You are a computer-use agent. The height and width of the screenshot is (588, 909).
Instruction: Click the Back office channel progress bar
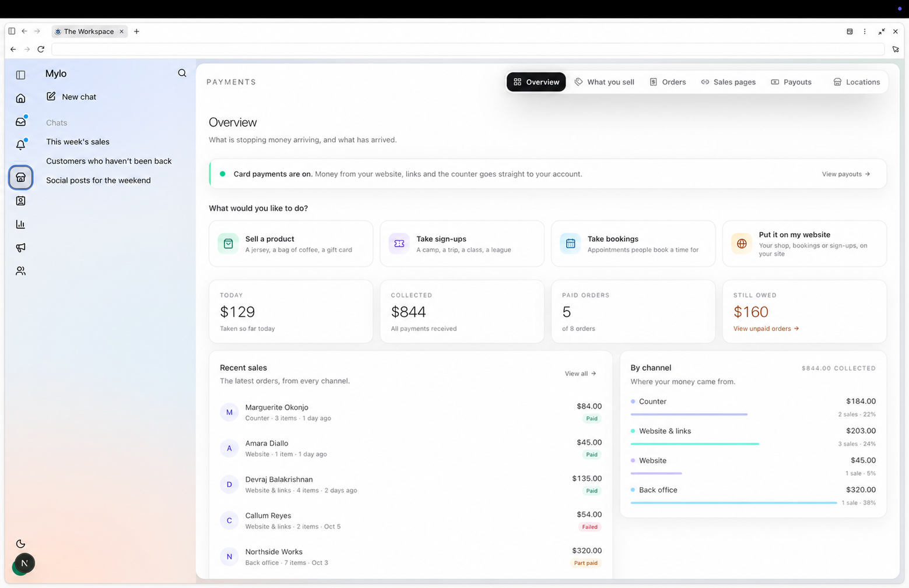[734, 502]
